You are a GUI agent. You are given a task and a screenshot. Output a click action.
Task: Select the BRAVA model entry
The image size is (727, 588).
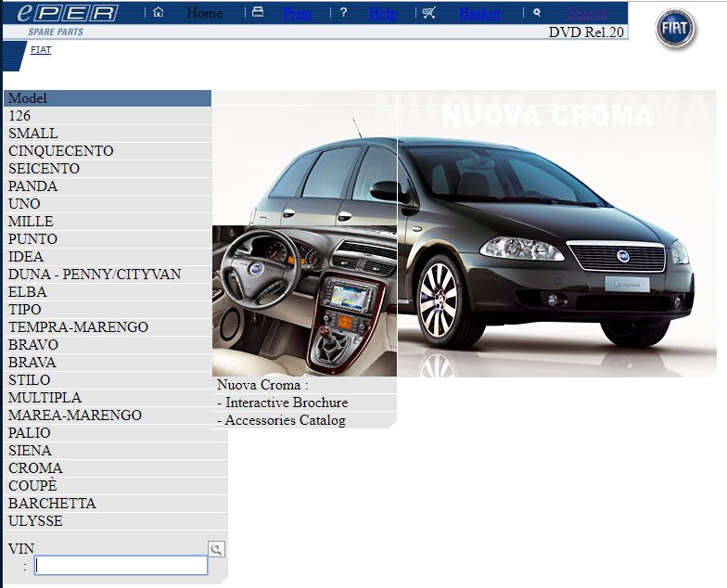(x=108, y=363)
